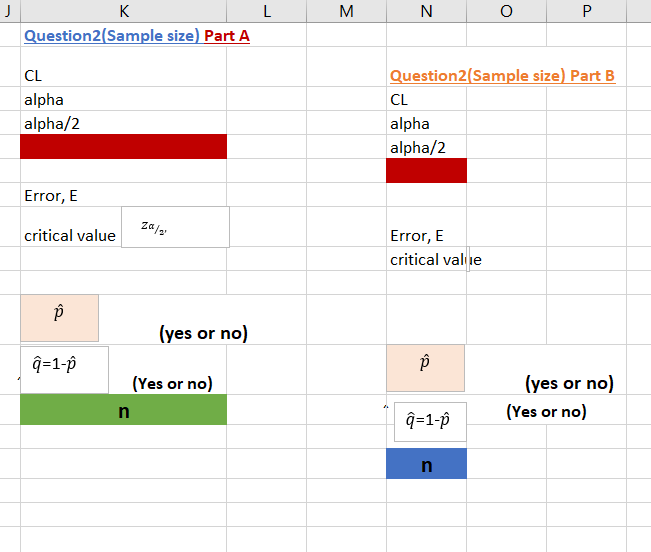
Task: Select the red filled cell under Part A
Action: [x=124, y=147]
